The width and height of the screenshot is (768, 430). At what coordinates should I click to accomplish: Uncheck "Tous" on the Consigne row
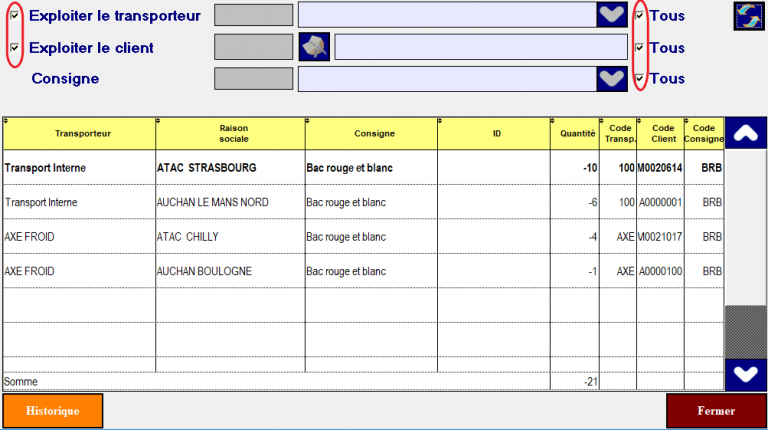pos(640,78)
